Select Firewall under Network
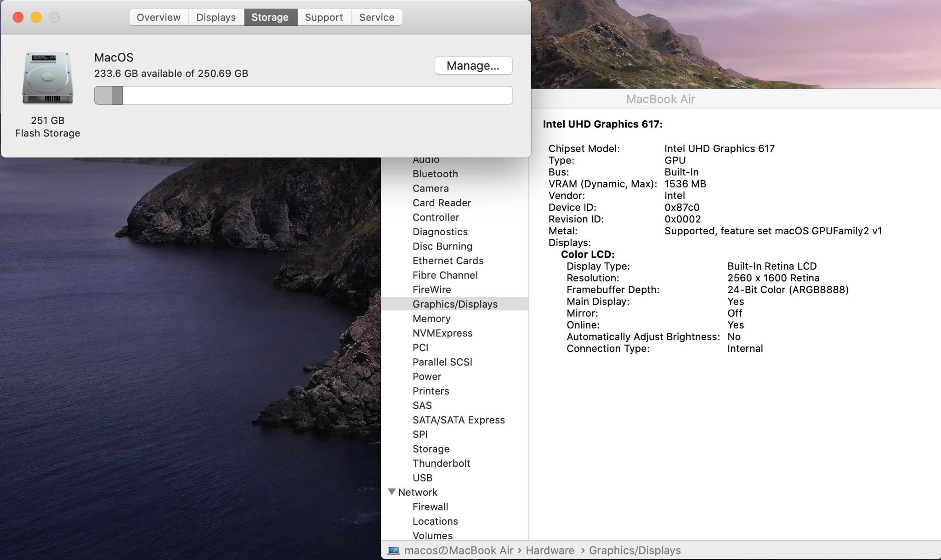 click(x=430, y=507)
